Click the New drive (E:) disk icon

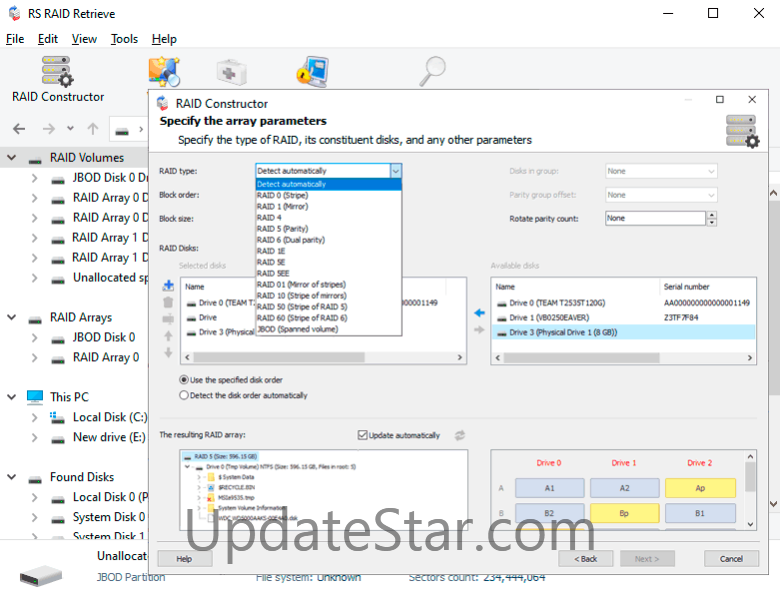tap(58, 439)
